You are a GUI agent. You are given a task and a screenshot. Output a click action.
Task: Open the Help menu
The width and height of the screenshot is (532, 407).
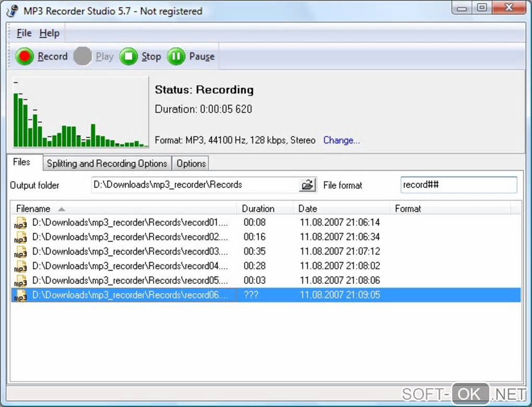[50, 33]
